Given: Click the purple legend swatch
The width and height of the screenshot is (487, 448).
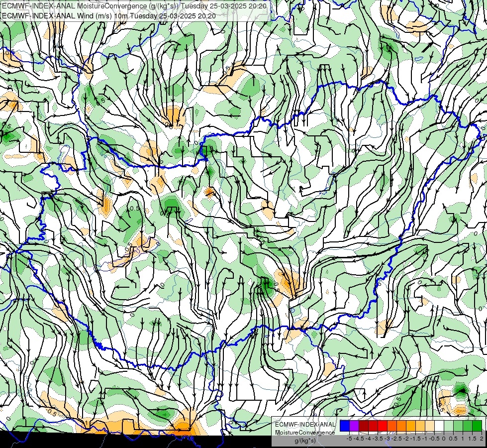Looking at the screenshot, I should [x=354, y=426].
